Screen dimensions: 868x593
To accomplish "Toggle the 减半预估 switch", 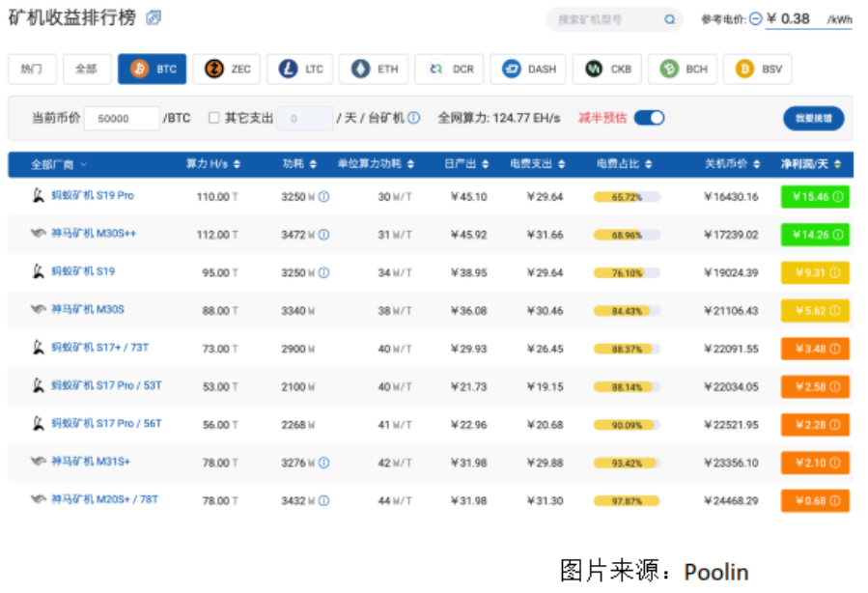I will [649, 118].
